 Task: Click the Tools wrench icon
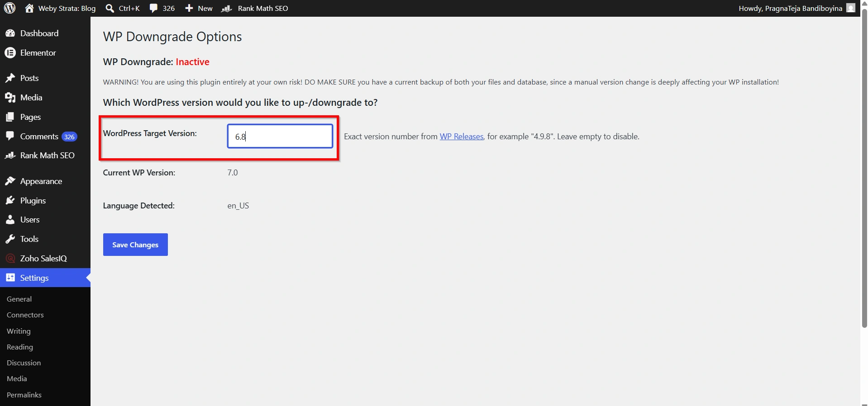tap(10, 239)
